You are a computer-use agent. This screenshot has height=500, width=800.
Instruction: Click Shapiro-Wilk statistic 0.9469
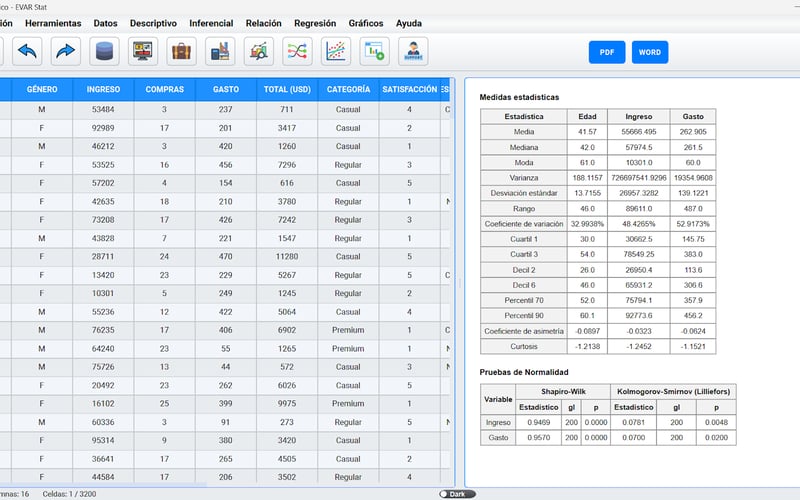pyautogui.click(x=538, y=422)
